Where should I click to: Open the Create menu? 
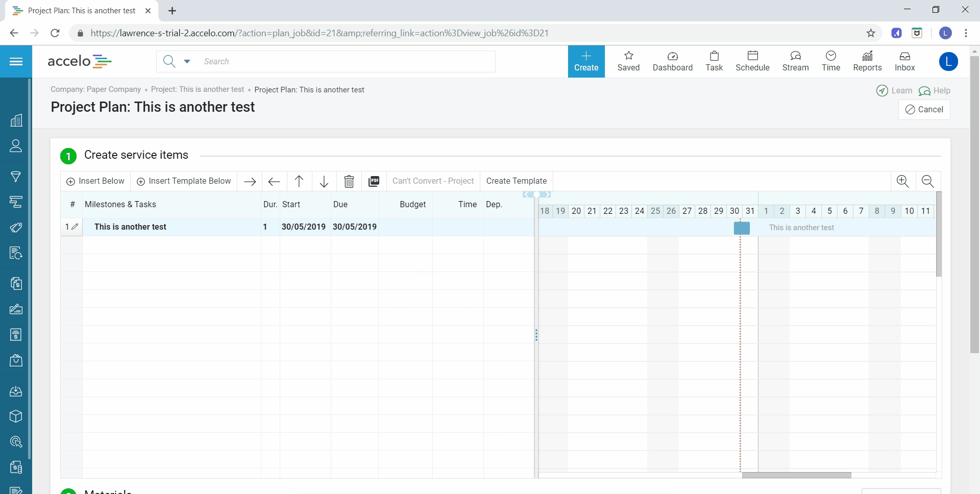(586, 62)
